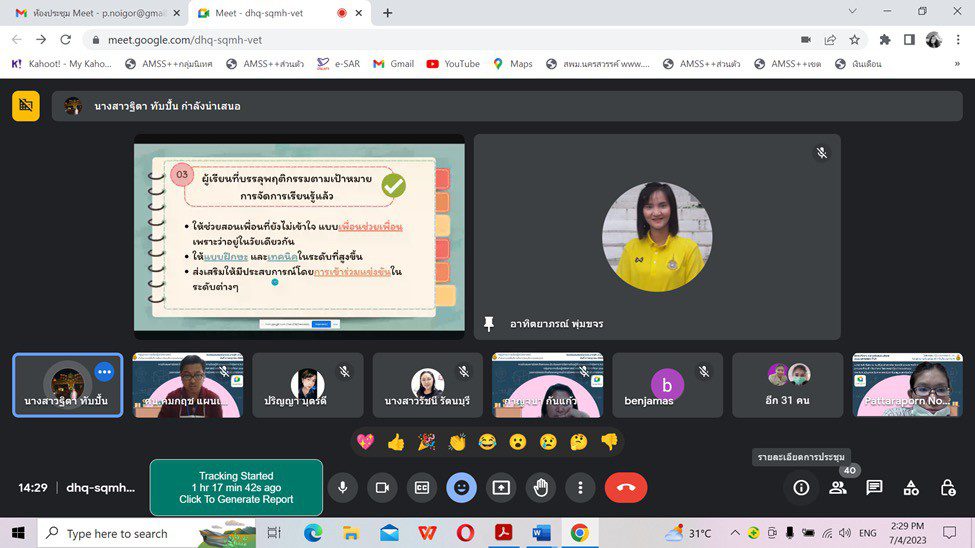The image size is (975, 548).
Task: Leave the call with red hang-up button
Action: [x=626, y=488]
